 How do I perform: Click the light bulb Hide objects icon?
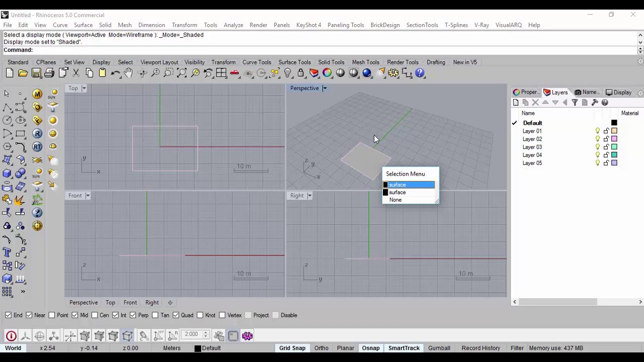(x=288, y=73)
